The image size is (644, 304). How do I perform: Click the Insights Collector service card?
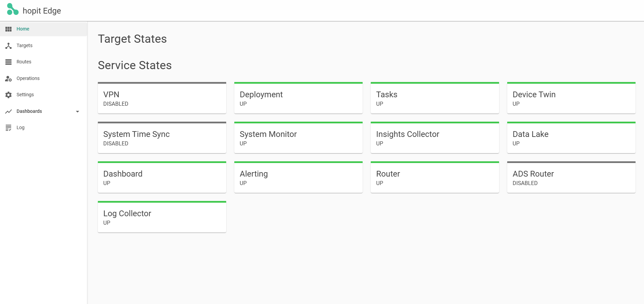pyautogui.click(x=435, y=138)
